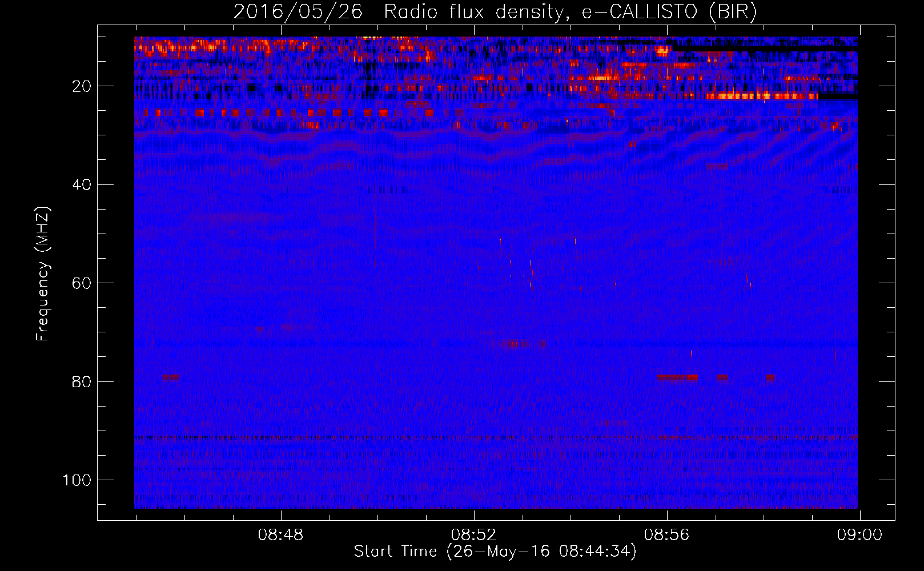Click the 'Start Time (26-May-16 08:44:34)' label
Viewport: 924px width, 571px height.
click(495, 552)
